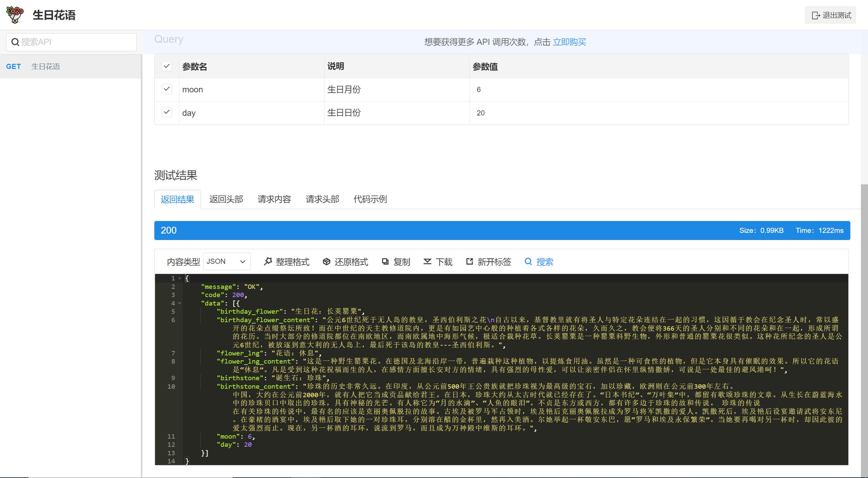Collapse JSON line 1 root object
Screen dimensions: 868x478
tap(180, 278)
